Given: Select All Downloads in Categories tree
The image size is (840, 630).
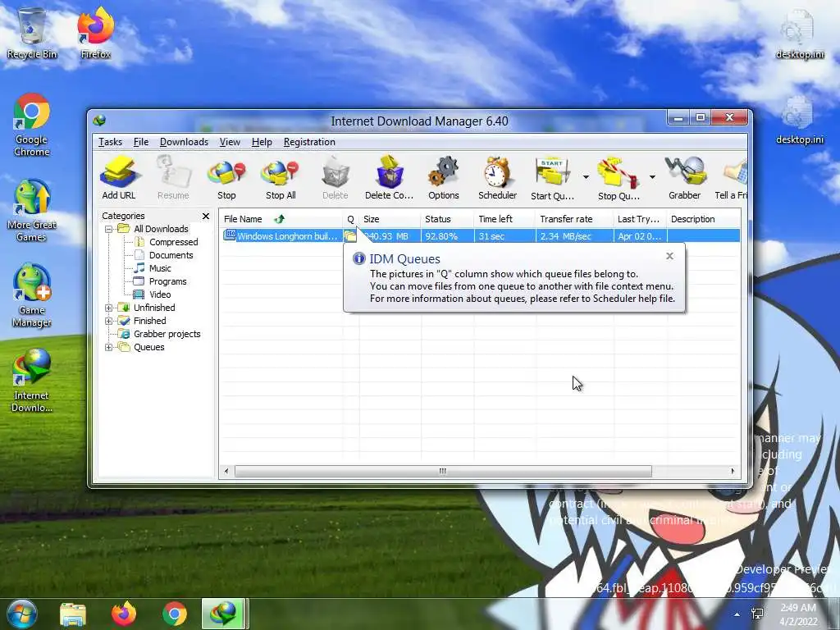Looking at the screenshot, I should 161,230.
